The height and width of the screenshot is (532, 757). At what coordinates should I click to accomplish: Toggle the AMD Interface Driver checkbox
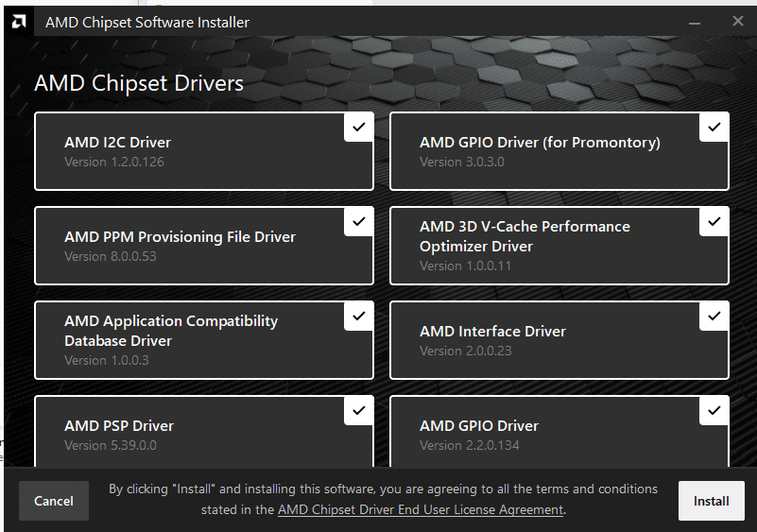click(x=714, y=317)
